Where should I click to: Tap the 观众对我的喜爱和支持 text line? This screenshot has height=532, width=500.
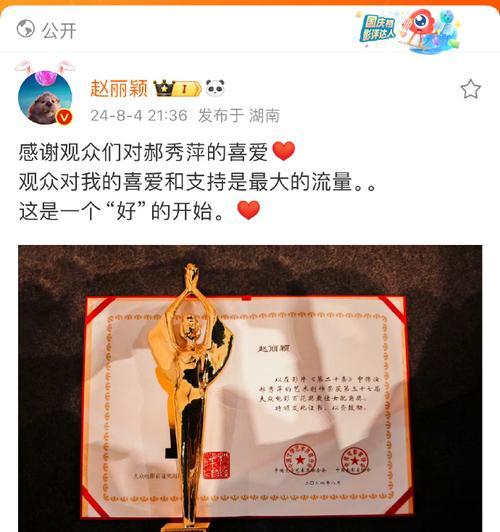coord(198,182)
